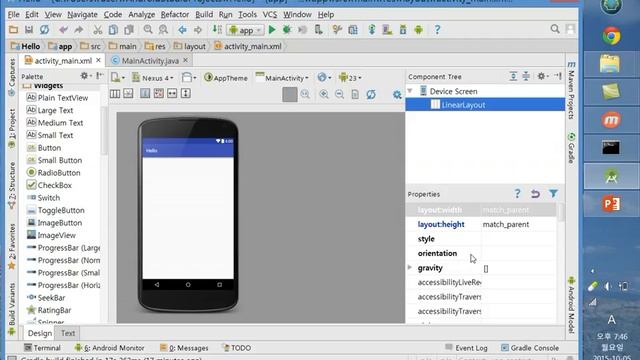The height and width of the screenshot is (360, 640).
Task: Open Palette panel settings gear
Action: pyautogui.click(x=84, y=76)
